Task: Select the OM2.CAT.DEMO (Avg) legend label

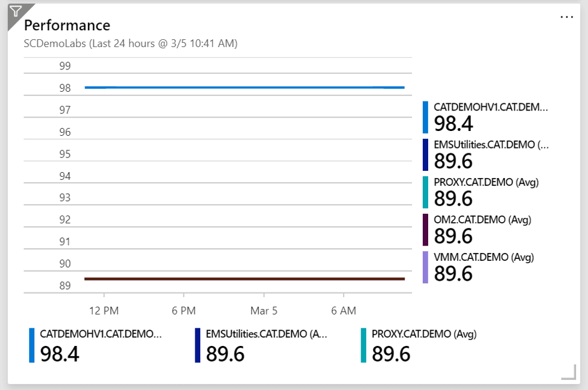Action: point(482,220)
